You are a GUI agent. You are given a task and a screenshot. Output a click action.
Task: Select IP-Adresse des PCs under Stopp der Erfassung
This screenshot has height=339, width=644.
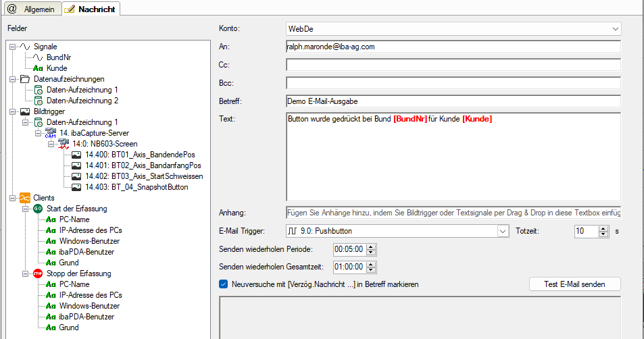point(91,295)
